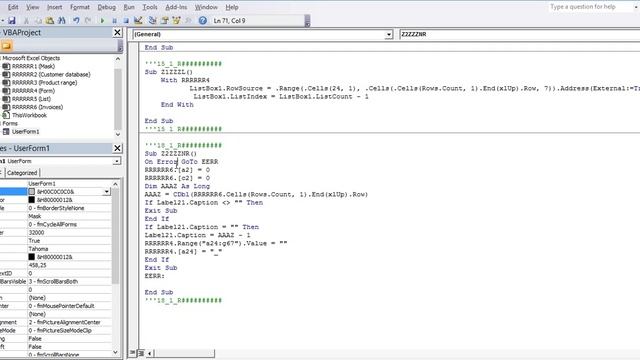Screen dimensions: 640x360
Task: Open the Insert menu
Action: 54,7
